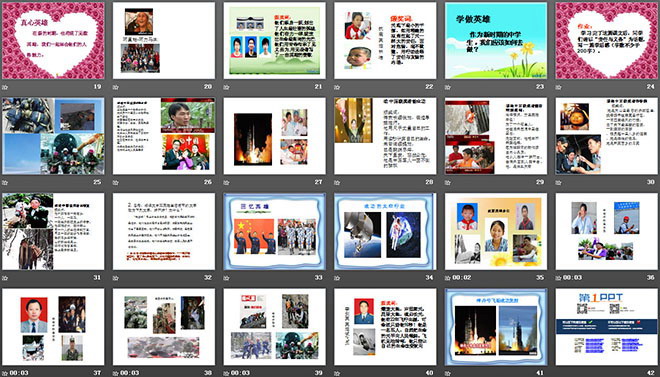Image resolution: width=660 pixels, height=377 pixels.
Task: Click the animation star icon under slide 38
Action: (x=115, y=373)
